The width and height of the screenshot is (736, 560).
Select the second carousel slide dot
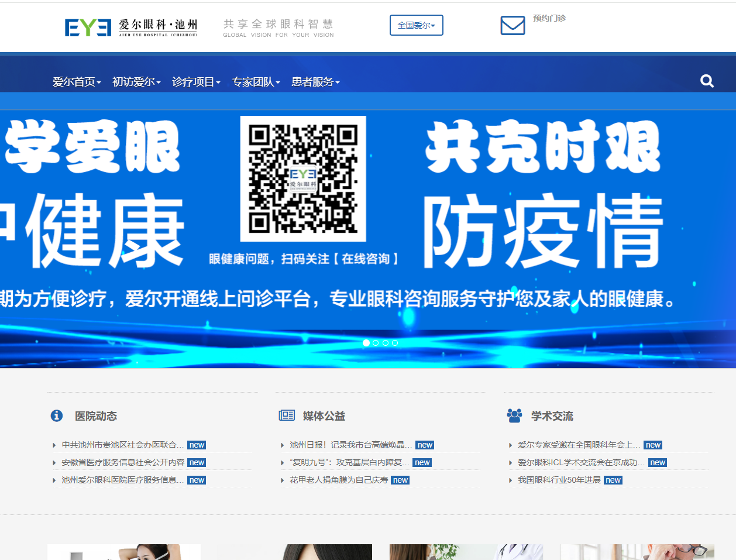(376, 343)
